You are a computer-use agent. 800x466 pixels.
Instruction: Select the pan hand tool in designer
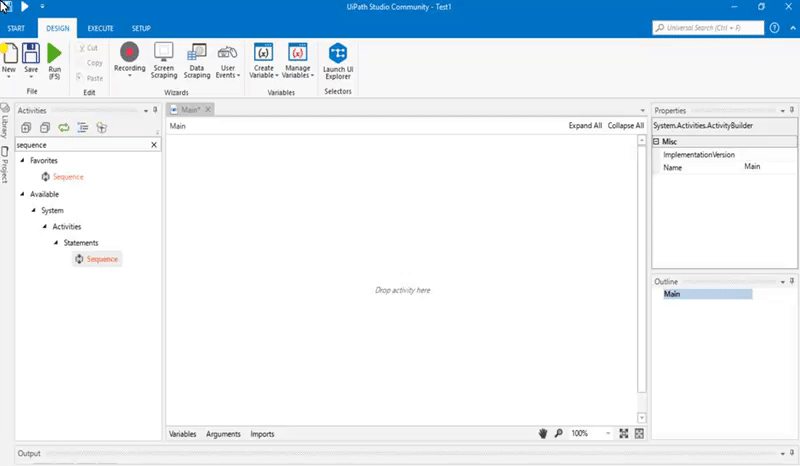(x=543, y=433)
